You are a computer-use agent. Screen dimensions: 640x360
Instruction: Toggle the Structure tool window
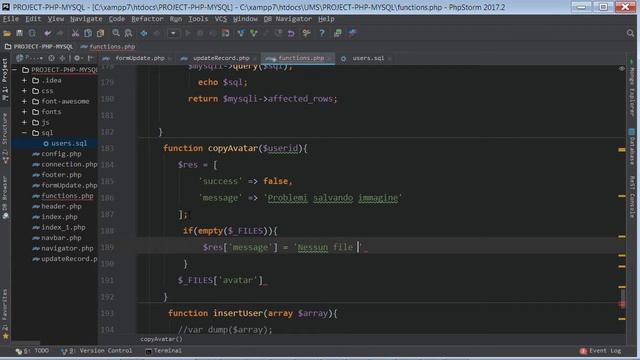[5, 139]
